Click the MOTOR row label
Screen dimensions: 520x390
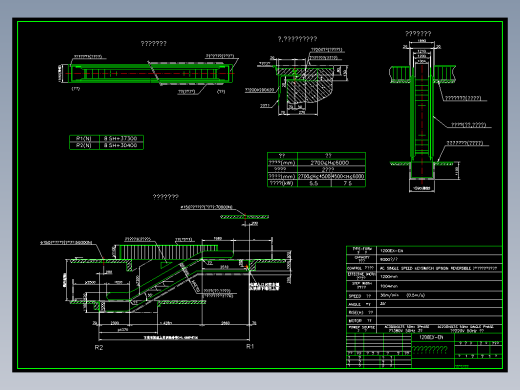click(x=360, y=321)
